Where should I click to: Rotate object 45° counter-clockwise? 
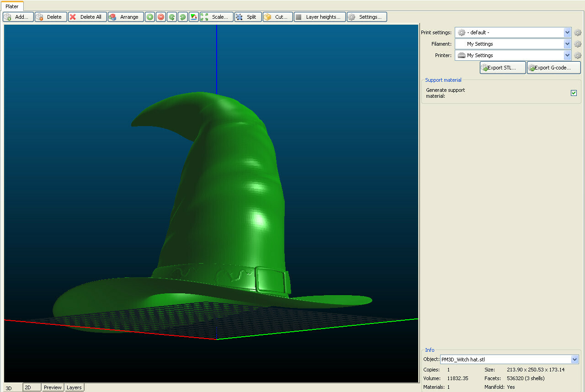[x=172, y=17]
